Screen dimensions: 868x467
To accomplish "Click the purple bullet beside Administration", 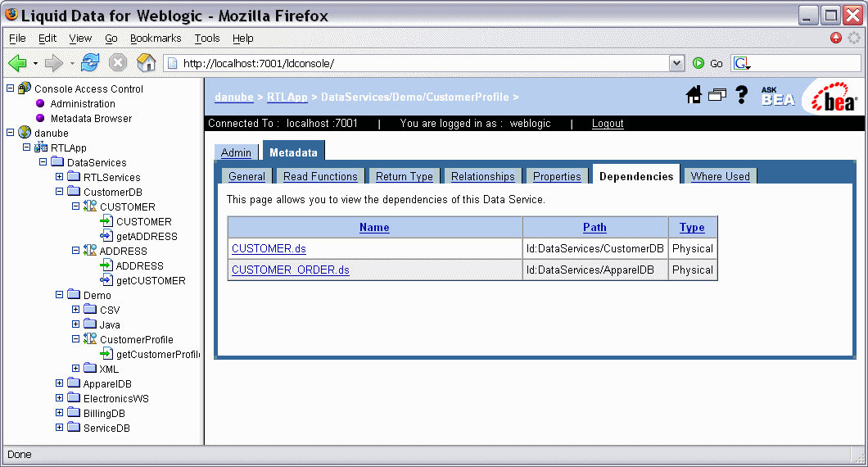I will pos(40,103).
